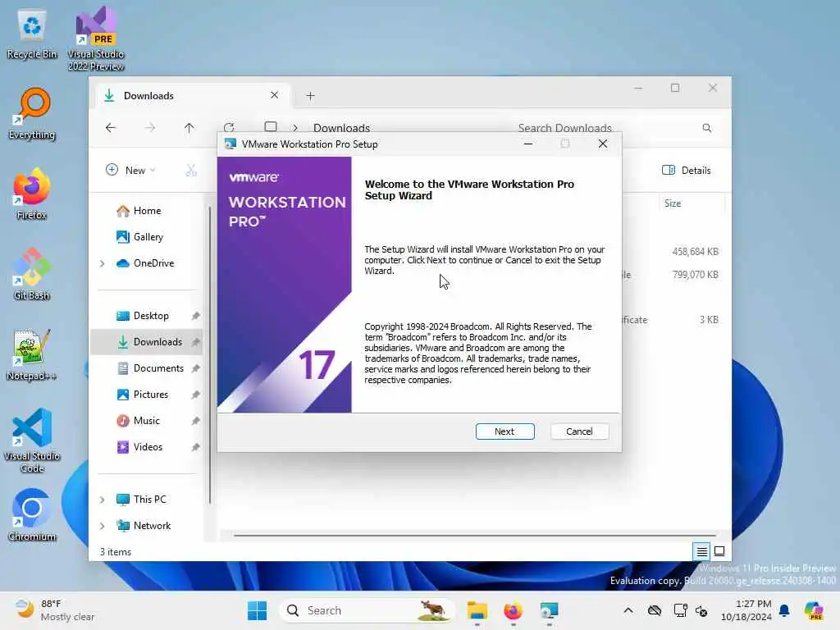Click Next in the VMware setup wizard
Image resolution: width=840 pixels, height=630 pixels.
click(504, 431)
